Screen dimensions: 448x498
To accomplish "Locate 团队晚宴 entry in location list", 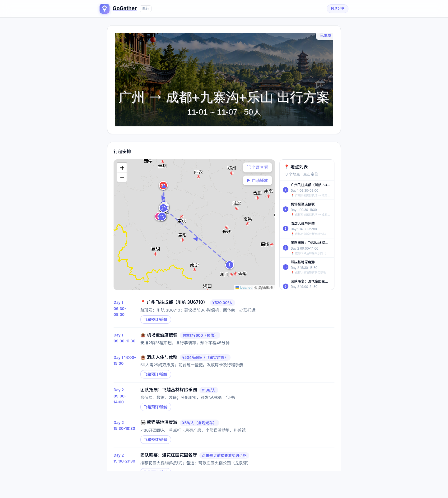I will pyautogui.click(x=307, y=284).
